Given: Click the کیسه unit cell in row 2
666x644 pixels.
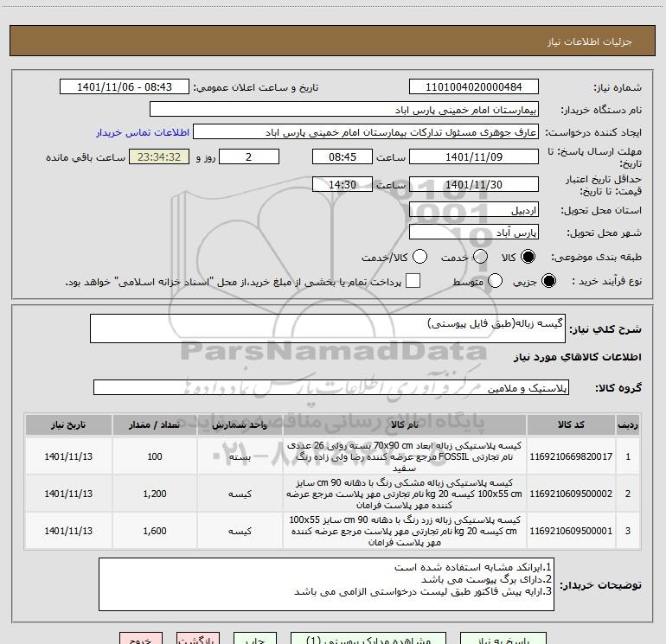Looking at the screenshot, I should [x=240, y=494].
